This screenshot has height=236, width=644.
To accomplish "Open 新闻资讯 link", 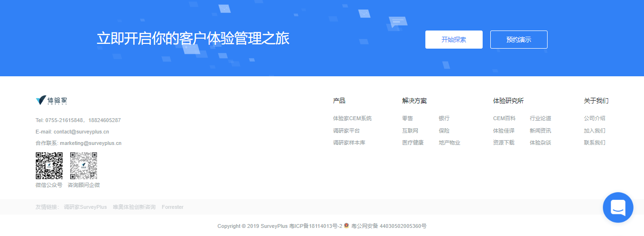I will click(540, 131).
